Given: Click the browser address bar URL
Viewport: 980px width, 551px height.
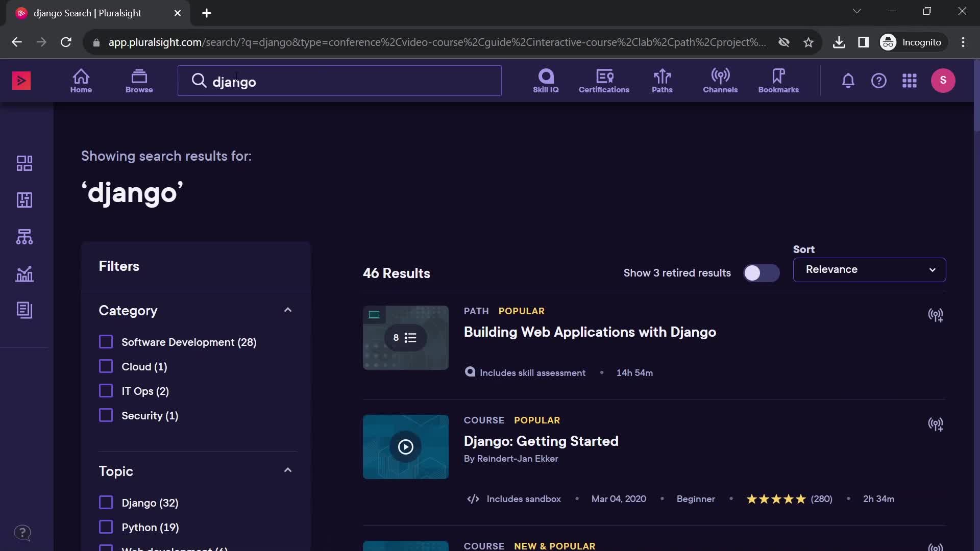Looking at the screenshot, I should click(x=437, y=42).
